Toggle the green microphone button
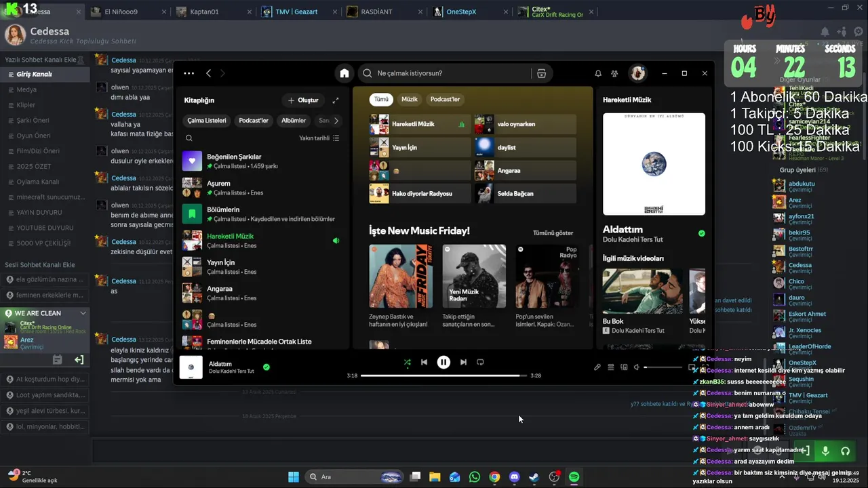Screen dimensions: 868x488 825,451
